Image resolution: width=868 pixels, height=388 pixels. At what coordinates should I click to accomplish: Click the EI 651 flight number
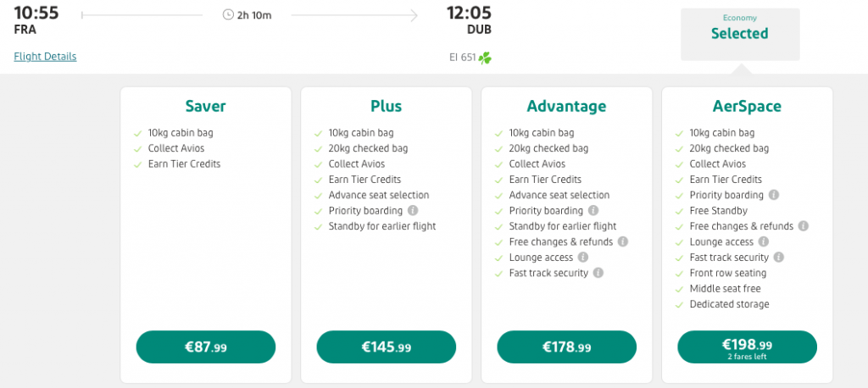[462, 58]
